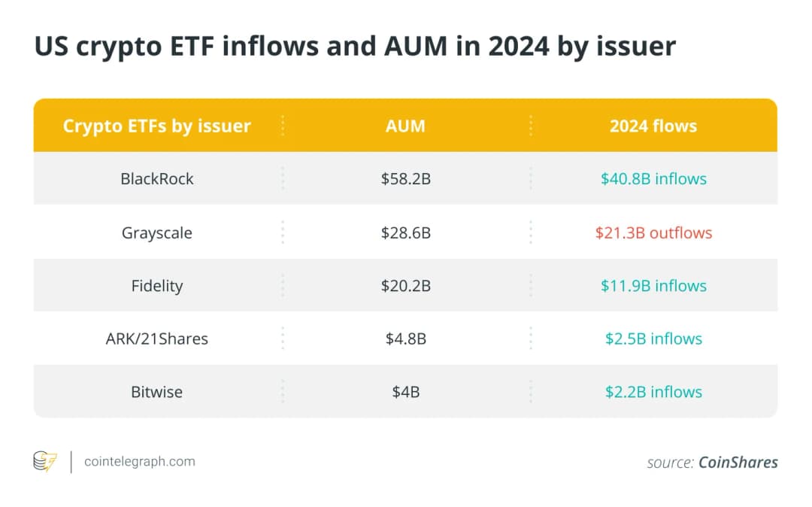Select the AUM column header
The image size is (812, 507).
point(405,126)
